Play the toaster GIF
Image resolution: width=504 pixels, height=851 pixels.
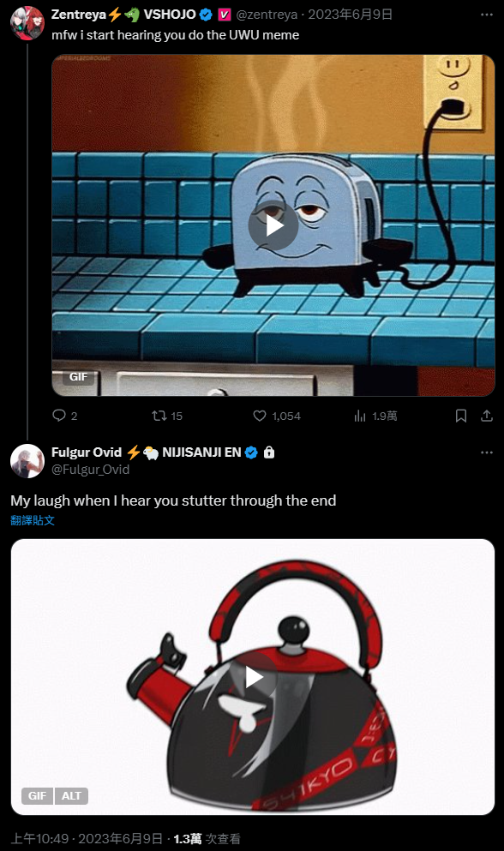point(273,225)
